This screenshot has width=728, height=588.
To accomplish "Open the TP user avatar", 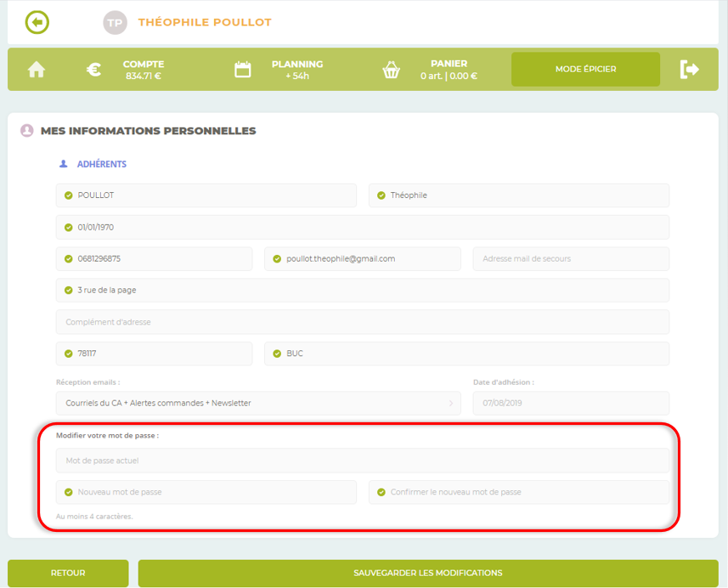I will click(x=115, y=22).
